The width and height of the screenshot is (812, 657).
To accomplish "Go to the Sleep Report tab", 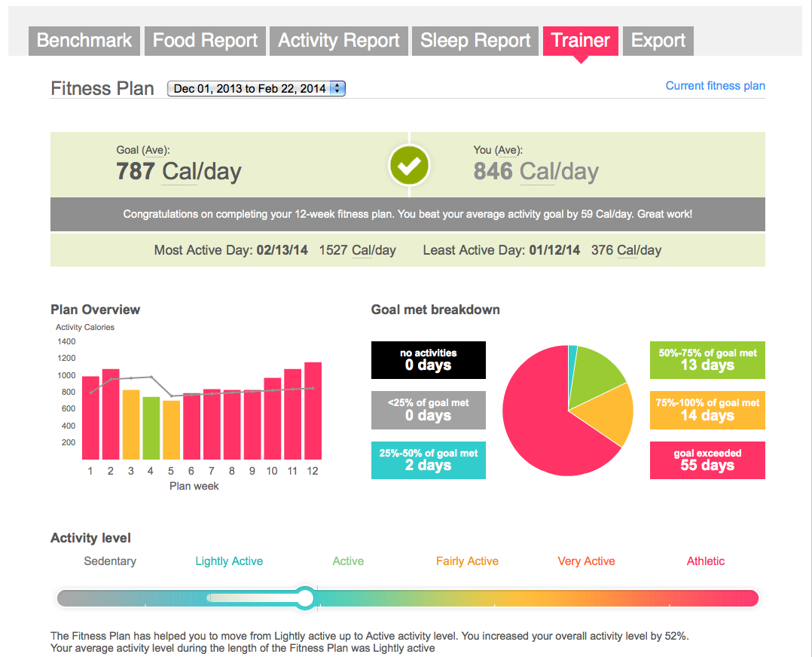I will [x=475, y=41].
